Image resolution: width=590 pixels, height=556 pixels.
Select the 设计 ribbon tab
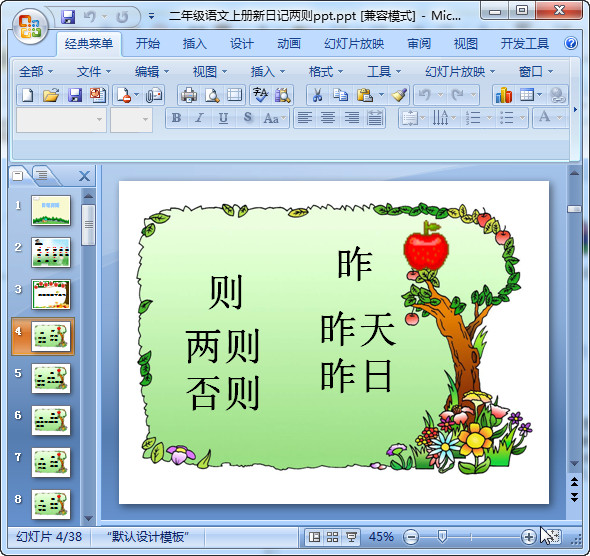tap(242, 44)
